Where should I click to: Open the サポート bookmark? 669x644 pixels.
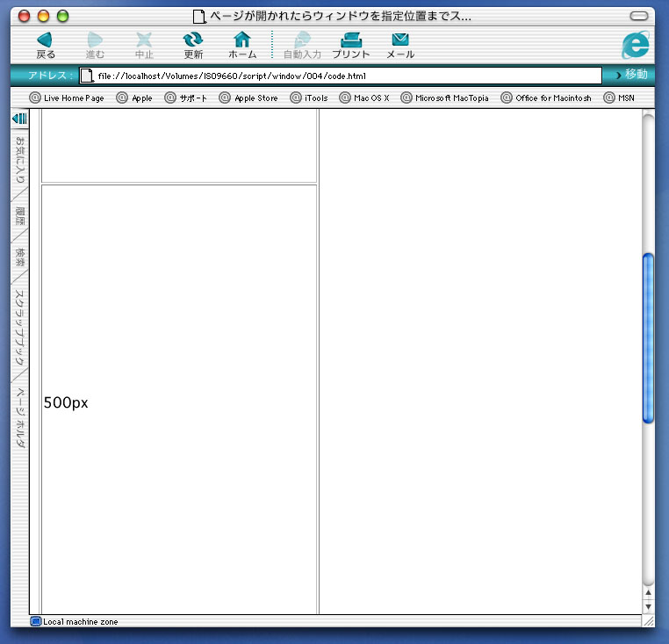tap(185, 98)
